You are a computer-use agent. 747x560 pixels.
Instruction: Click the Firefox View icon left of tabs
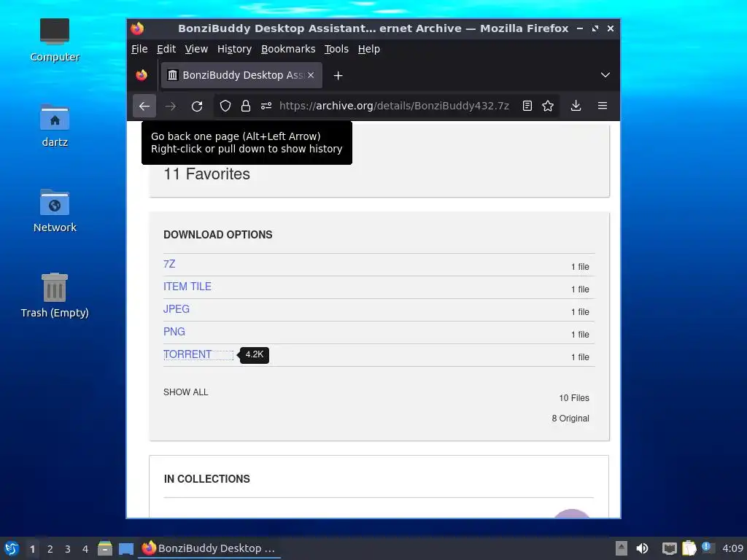tap(142, 75)
